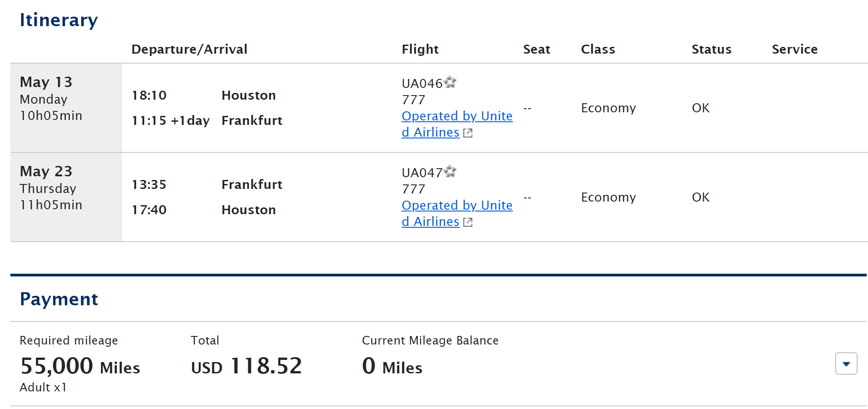Click the Flight column header
This screenshot has height=409, width=868.
[420, 49]
